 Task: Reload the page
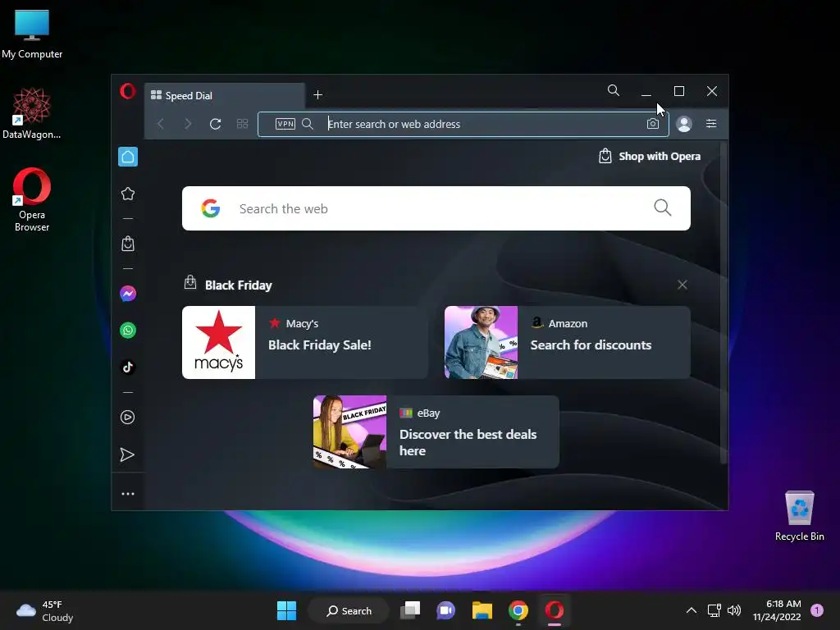point(216,125)
